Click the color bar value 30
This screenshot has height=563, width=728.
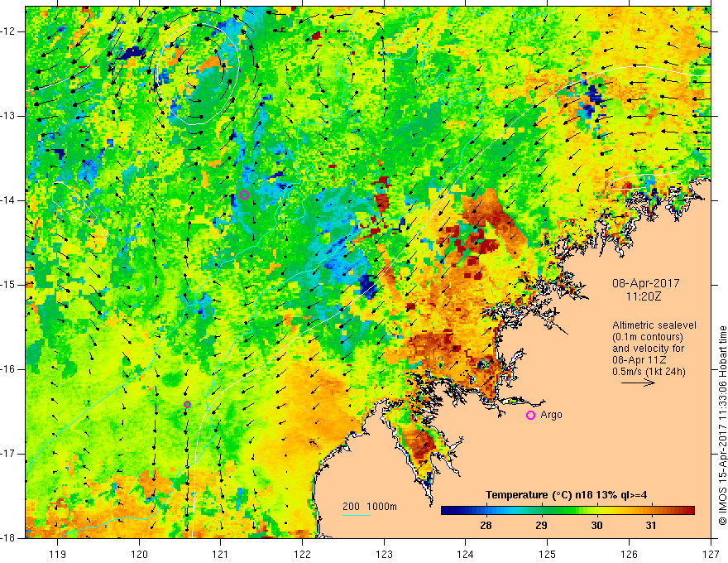(596, 526)
